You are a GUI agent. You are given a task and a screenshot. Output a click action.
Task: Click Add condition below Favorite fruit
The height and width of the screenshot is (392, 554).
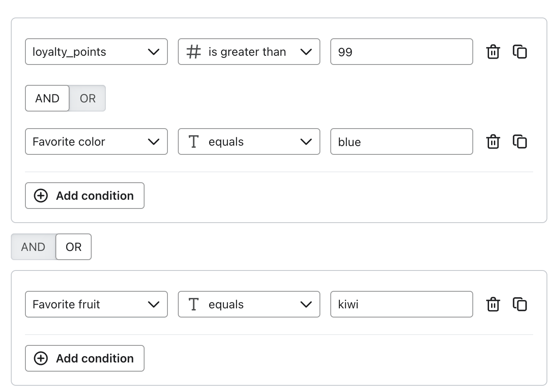[x=85, y=358]
